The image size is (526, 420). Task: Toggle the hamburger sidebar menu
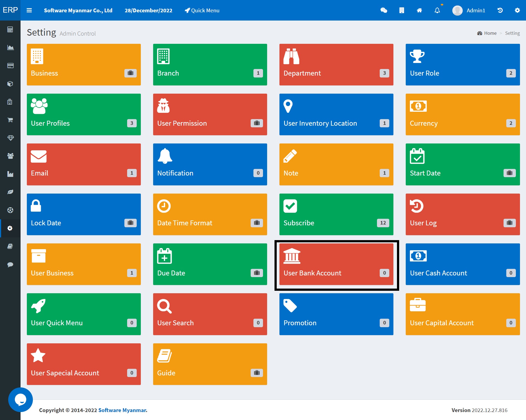click(x=29, y=10)
